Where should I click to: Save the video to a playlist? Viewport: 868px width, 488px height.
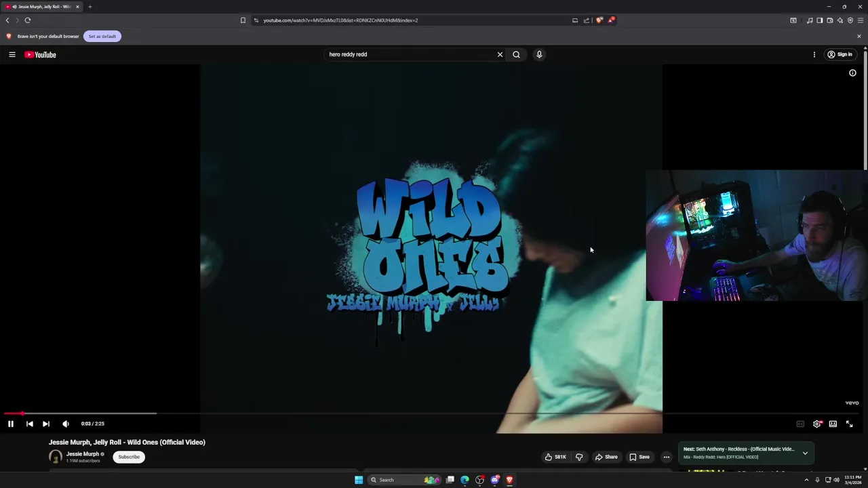639,457
